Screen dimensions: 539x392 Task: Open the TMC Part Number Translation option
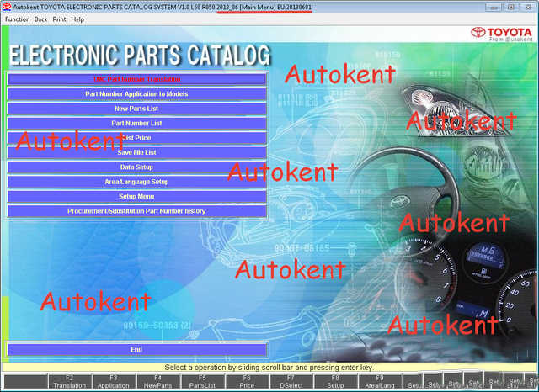coord(136,79)
